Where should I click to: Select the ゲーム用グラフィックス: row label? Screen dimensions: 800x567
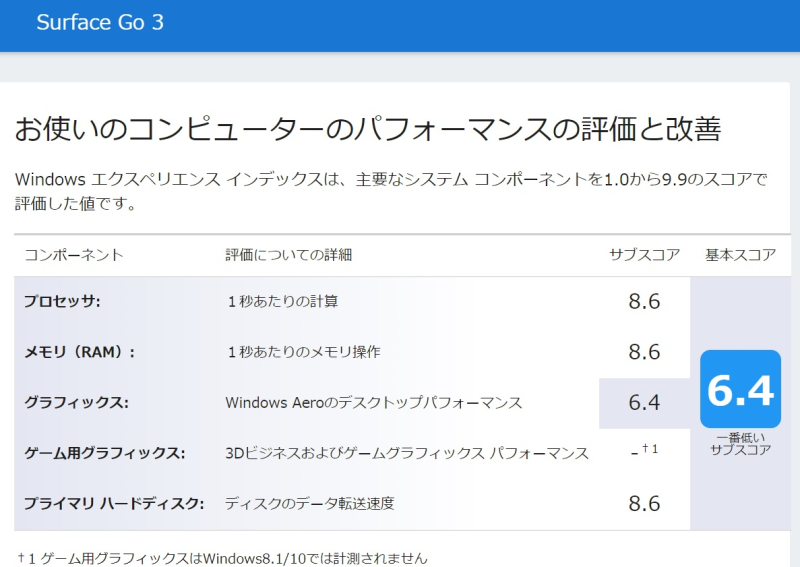coord(105,453)
